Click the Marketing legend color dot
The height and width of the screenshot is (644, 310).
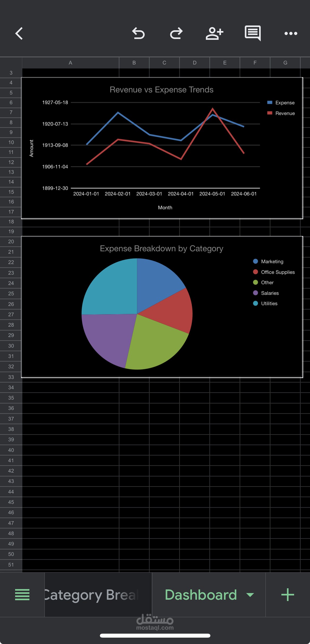tap(255, 261)
